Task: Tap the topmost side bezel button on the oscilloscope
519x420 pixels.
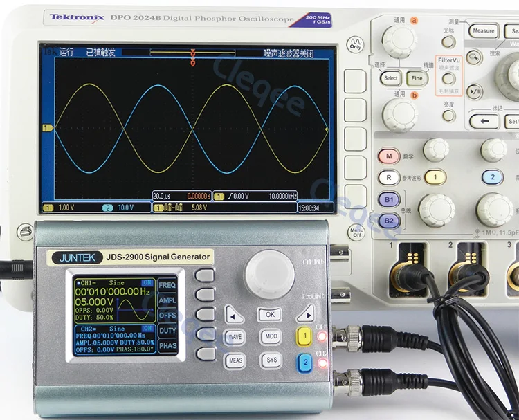Action: click(355, 81)
